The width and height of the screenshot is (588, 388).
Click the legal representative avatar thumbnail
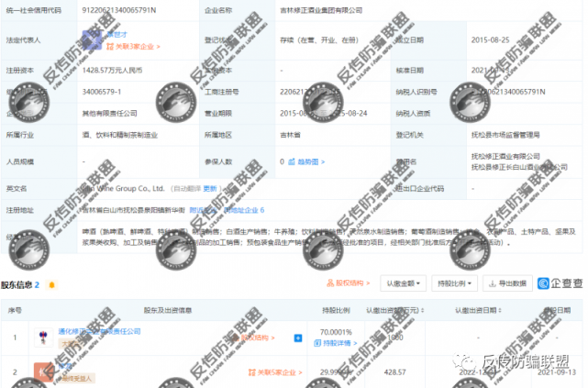pyautogui.click(x=92, y=40)
